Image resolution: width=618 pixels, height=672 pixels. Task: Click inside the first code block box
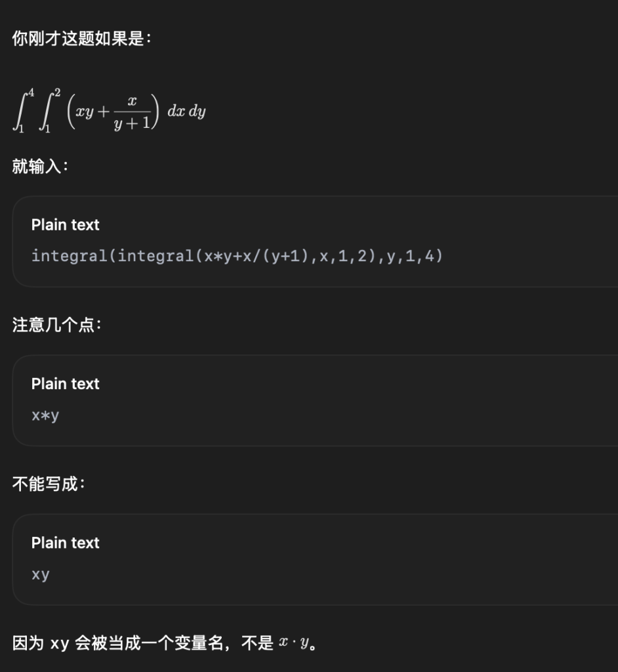[315, 241]
